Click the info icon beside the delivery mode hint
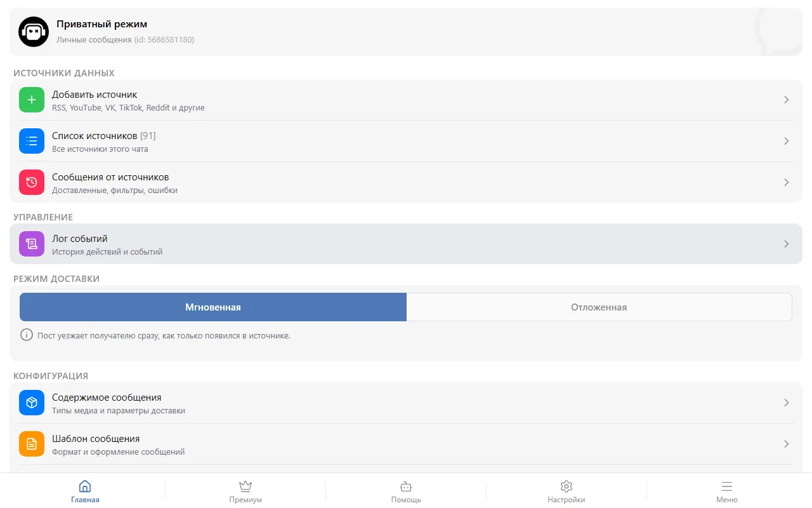The width and height of the screenshot is (812, 508). point(27,335)
